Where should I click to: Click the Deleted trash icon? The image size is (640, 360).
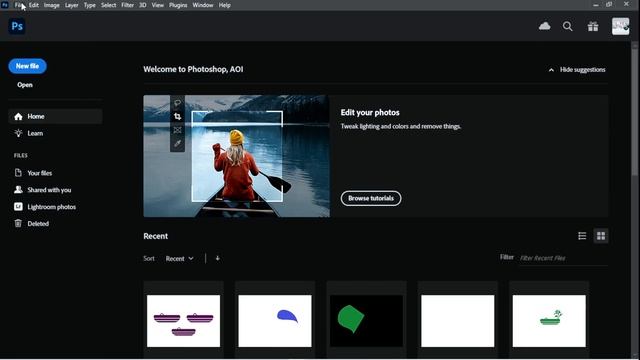(x=18, y=223)
